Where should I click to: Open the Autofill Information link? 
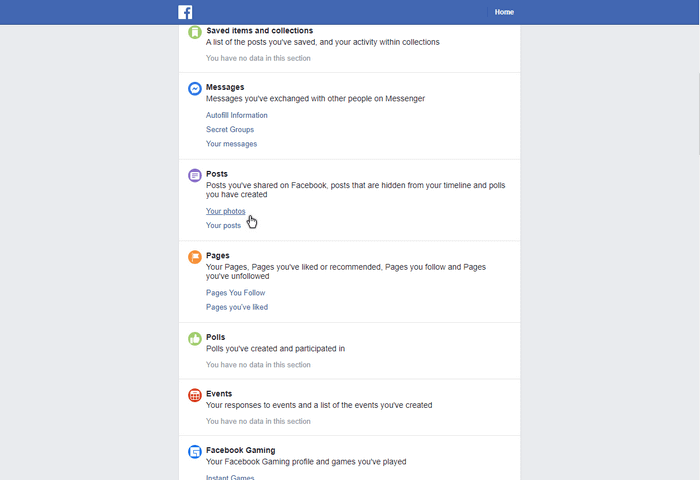click(x=237, y=115)
